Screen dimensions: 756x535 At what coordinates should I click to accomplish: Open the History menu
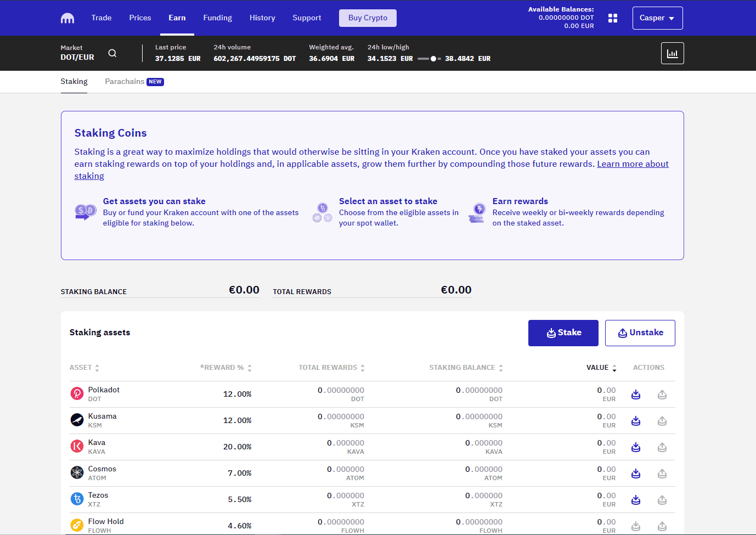[x=262, y=18]
